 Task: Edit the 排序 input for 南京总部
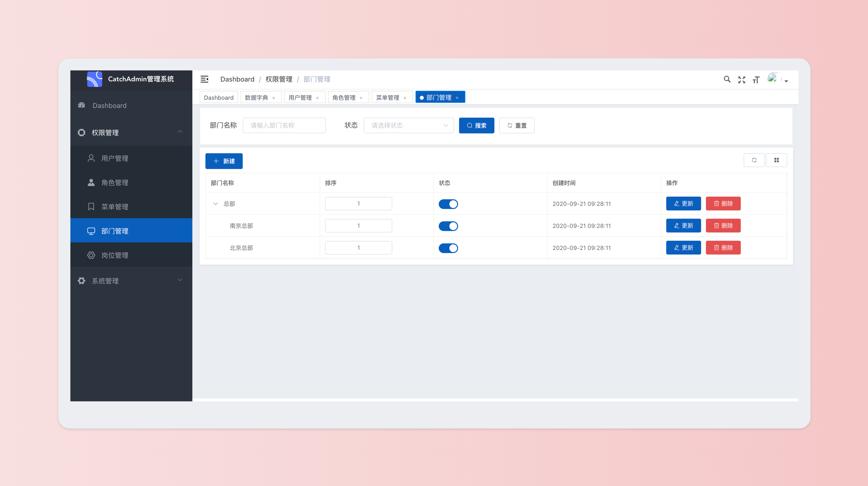359,226
